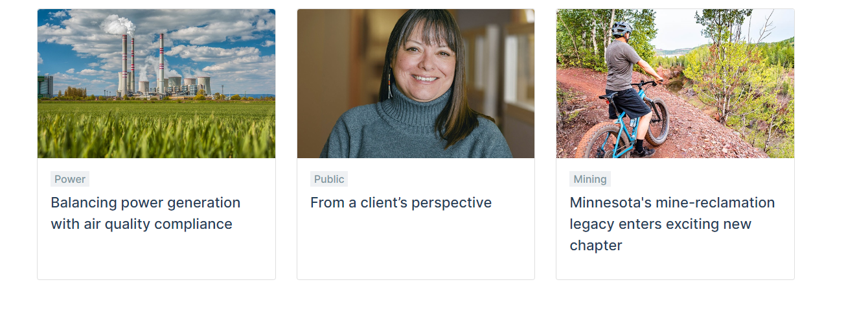Click the Public category tag
Image resolution: width=868 pixels, height=317 pixels.
coord(329,180)
